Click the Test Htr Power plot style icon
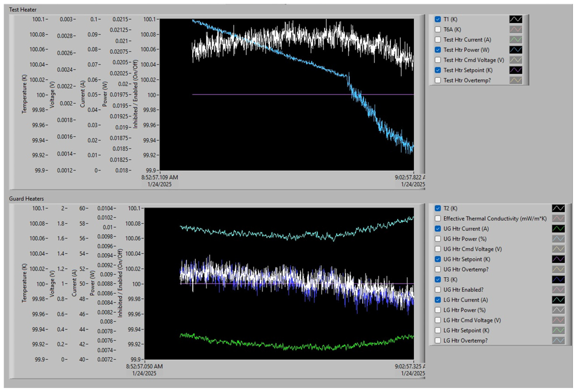 tap(516, 50)
